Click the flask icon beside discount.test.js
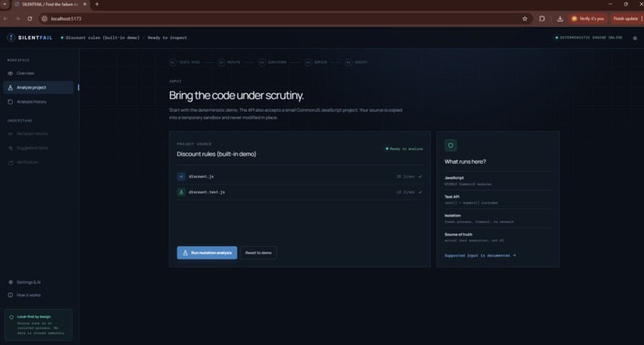This screenshot has height=345, width=644. 181,192
